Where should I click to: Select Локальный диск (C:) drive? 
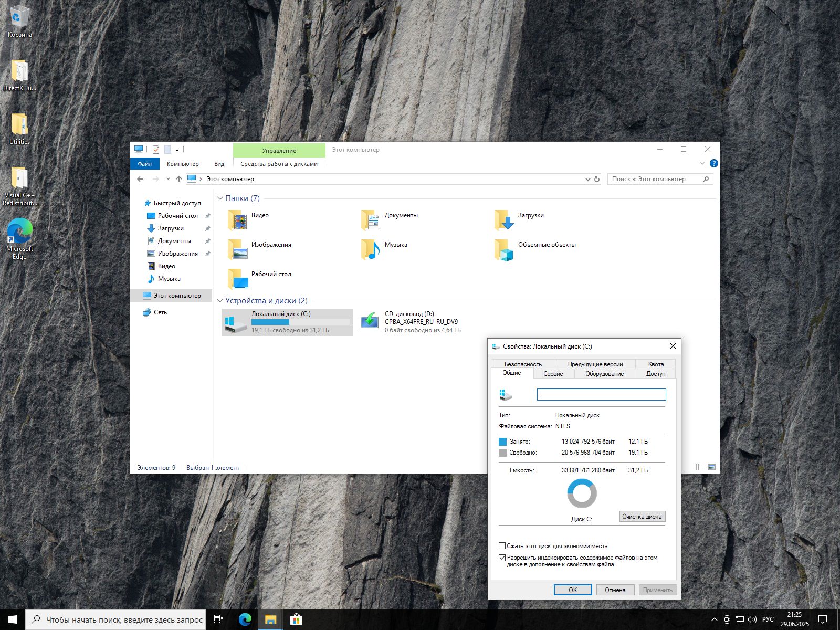tap(287, 322)
